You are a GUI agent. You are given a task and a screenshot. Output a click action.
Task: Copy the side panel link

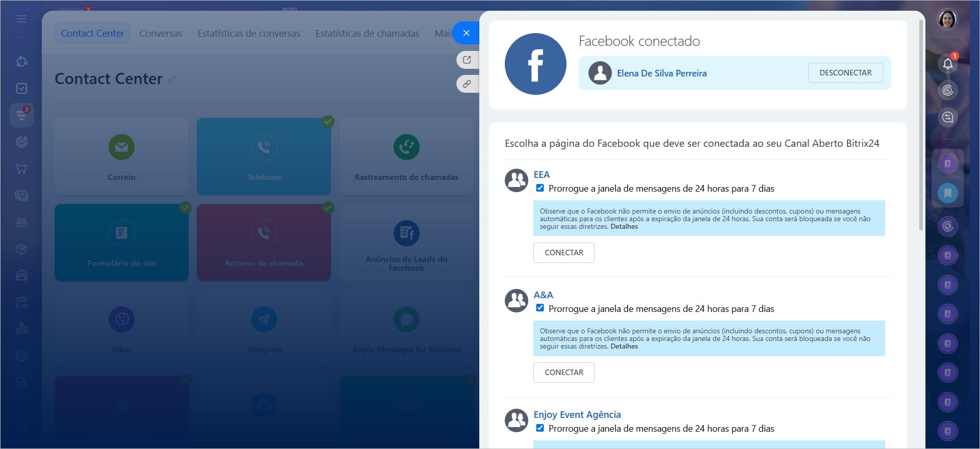[467, 84]
